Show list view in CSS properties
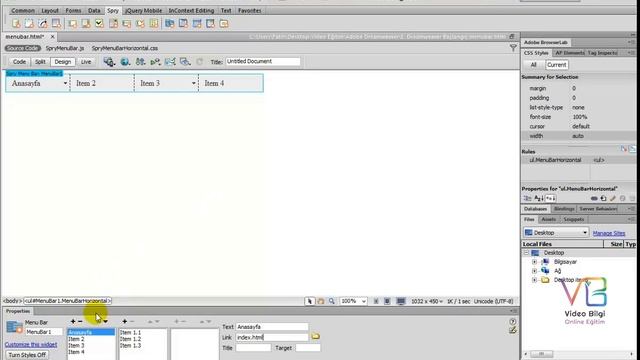The height and width of the screenshot is (360, 640). tap(539, 198)
